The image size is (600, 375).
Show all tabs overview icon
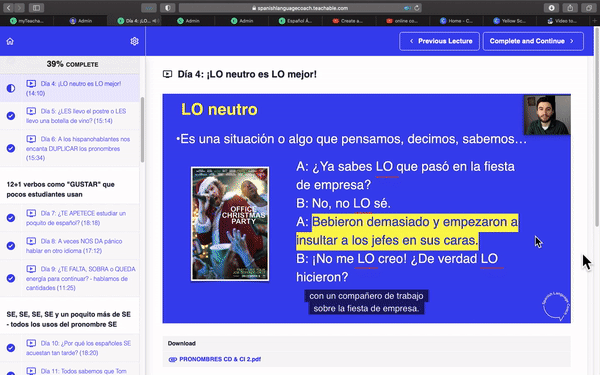coord(589,8)
